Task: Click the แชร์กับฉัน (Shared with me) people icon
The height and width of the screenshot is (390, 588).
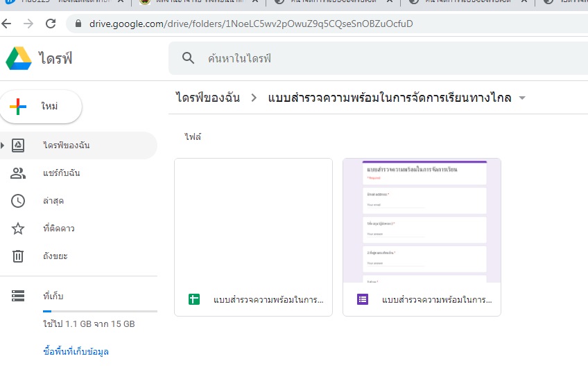Action: (x=18, y=173)
